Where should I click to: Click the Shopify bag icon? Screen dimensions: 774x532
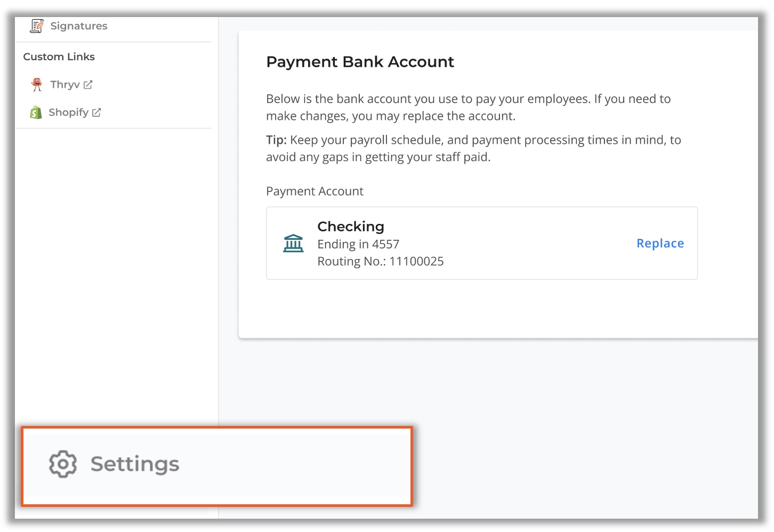point(36,112)
